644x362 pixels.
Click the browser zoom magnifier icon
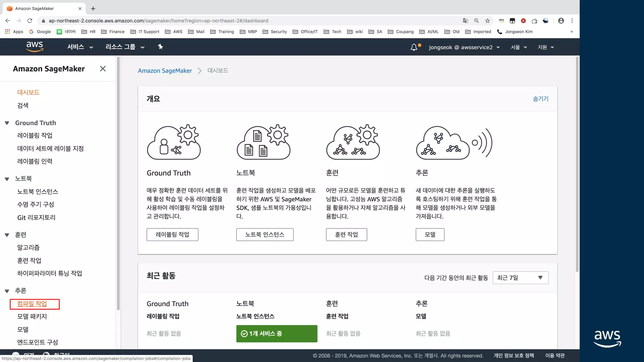click(476, 21)
